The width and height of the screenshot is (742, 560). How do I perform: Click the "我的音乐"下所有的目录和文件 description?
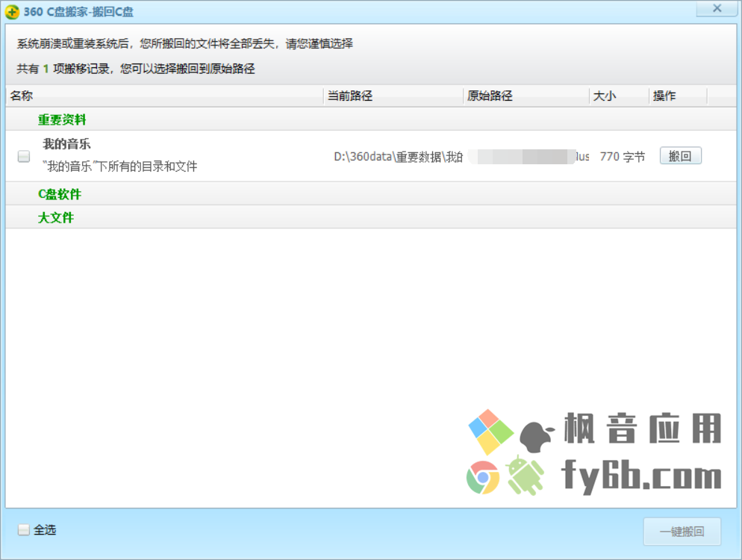[x=119, y=167]
